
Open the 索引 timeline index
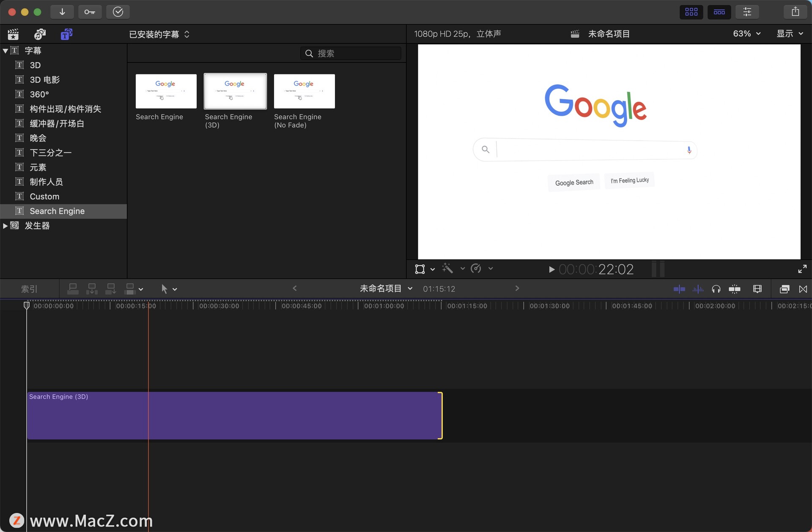point(29,289)
